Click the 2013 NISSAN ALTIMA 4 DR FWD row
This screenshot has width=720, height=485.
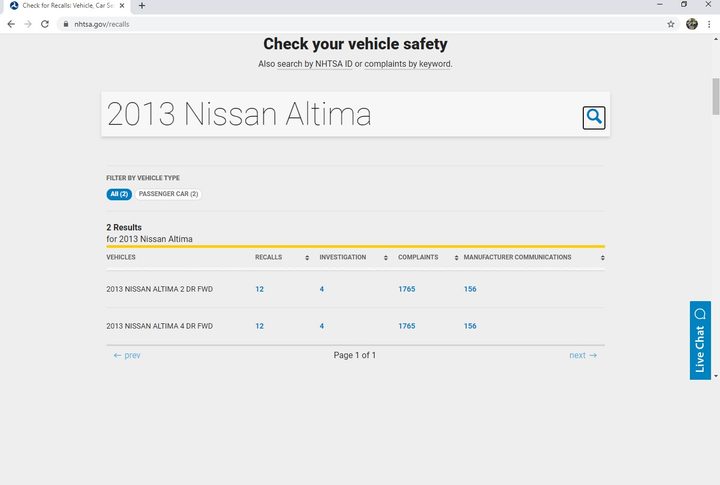(x=355, y=326)
